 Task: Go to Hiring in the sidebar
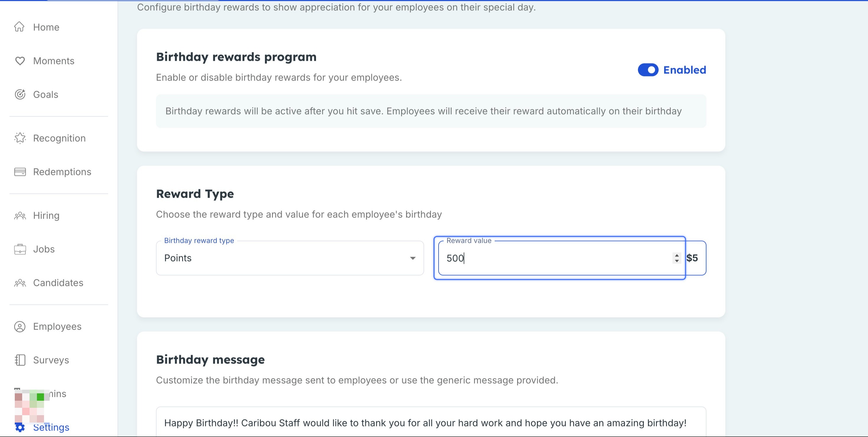tap(46, 215)
